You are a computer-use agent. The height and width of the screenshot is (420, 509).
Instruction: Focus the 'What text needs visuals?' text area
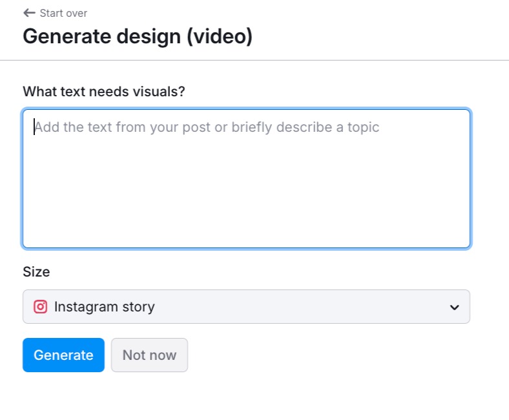click(x=246, y=178)
